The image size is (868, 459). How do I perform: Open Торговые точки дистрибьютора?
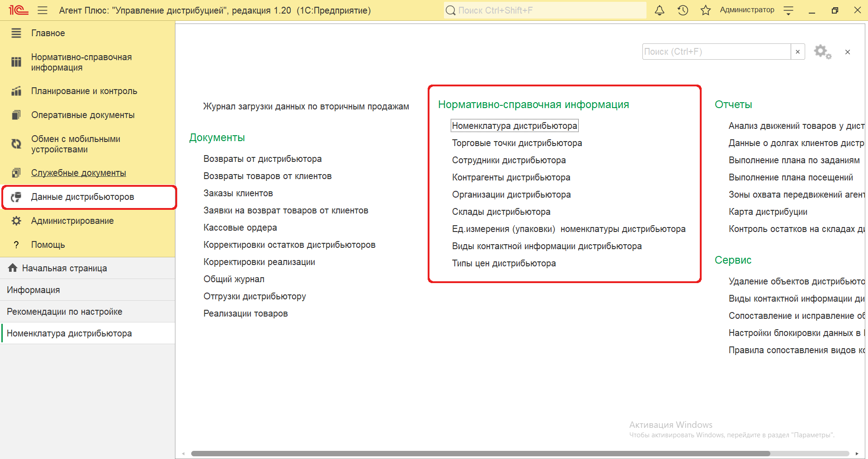(x=517, y=143)
